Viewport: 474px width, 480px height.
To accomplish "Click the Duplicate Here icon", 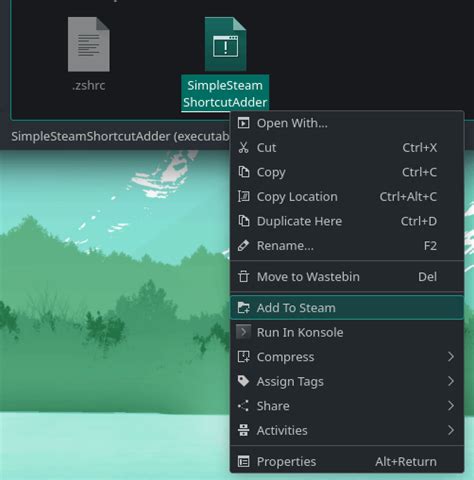I will pos(243,221).
